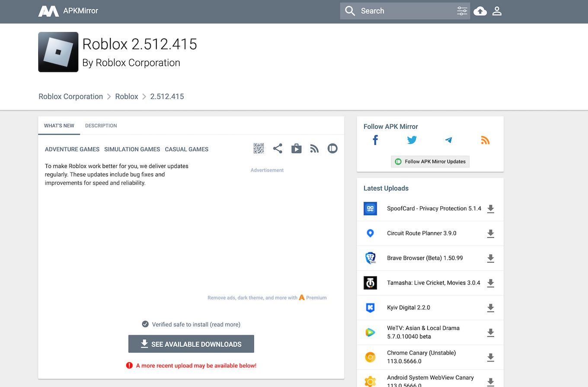Screen dimensions: 588x387
Task: Follow APK Mirror on Facebook
Action: coord(375,140)
